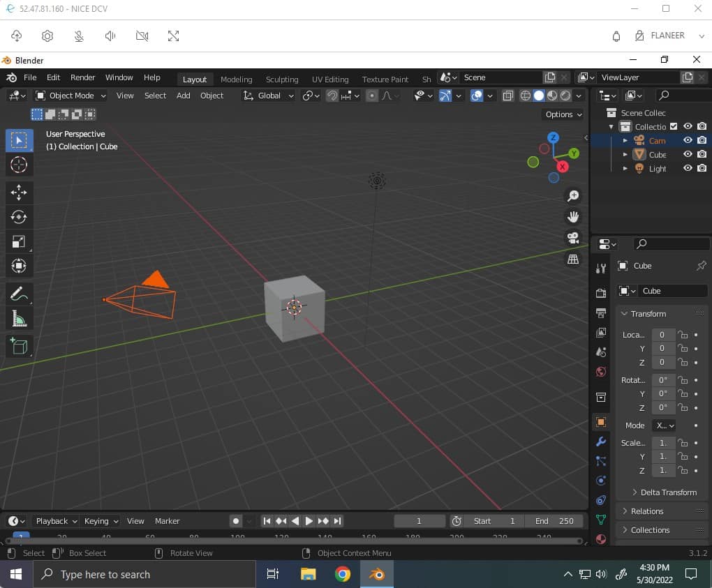712x588 pixels.
Task: Click the Options button in viewport
Action: point(563,114)
